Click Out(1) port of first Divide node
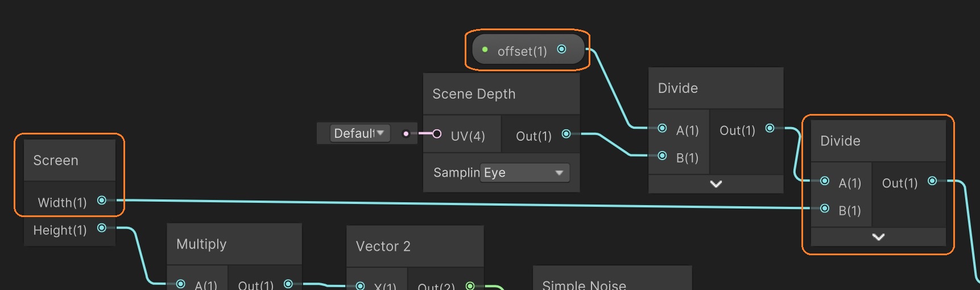This screenshot has height=290, width=980. pos(770,129)
